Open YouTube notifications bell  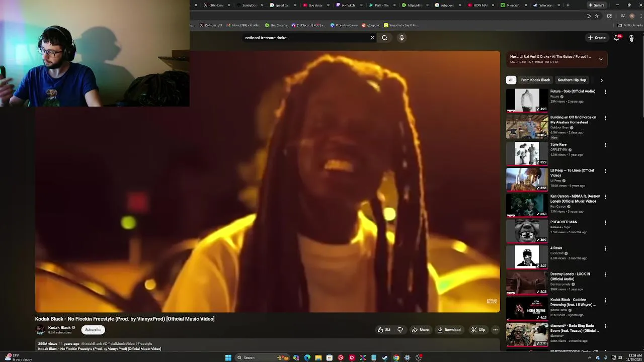(617, 38)
